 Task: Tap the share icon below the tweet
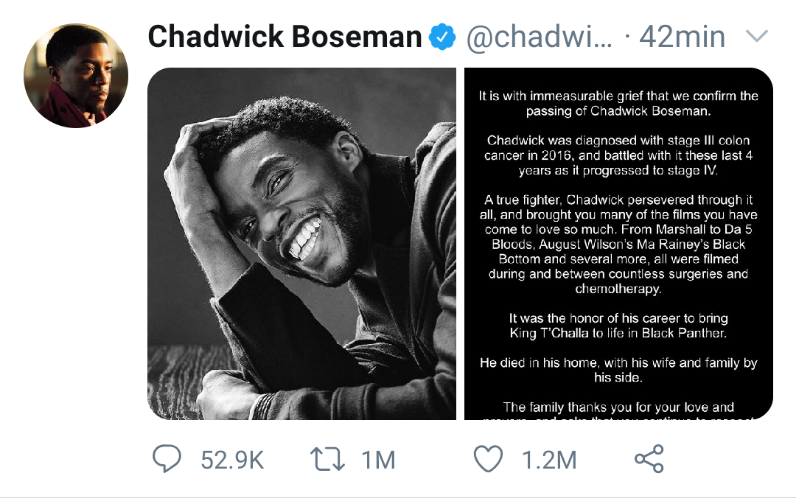click(650, 459)
